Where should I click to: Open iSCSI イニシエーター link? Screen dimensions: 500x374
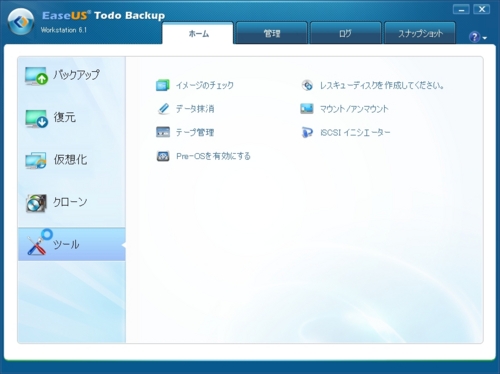point(355,133)
